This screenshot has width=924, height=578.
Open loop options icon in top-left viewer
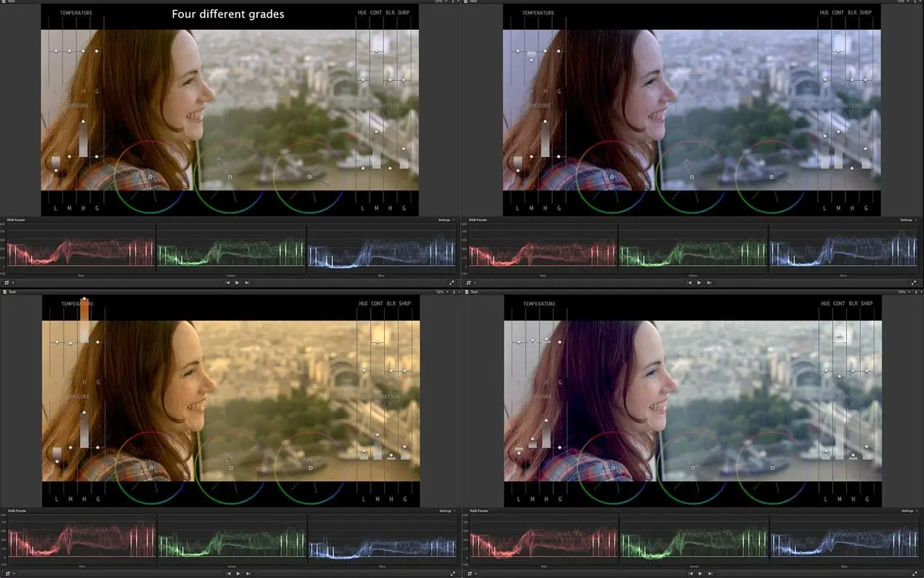7,283
